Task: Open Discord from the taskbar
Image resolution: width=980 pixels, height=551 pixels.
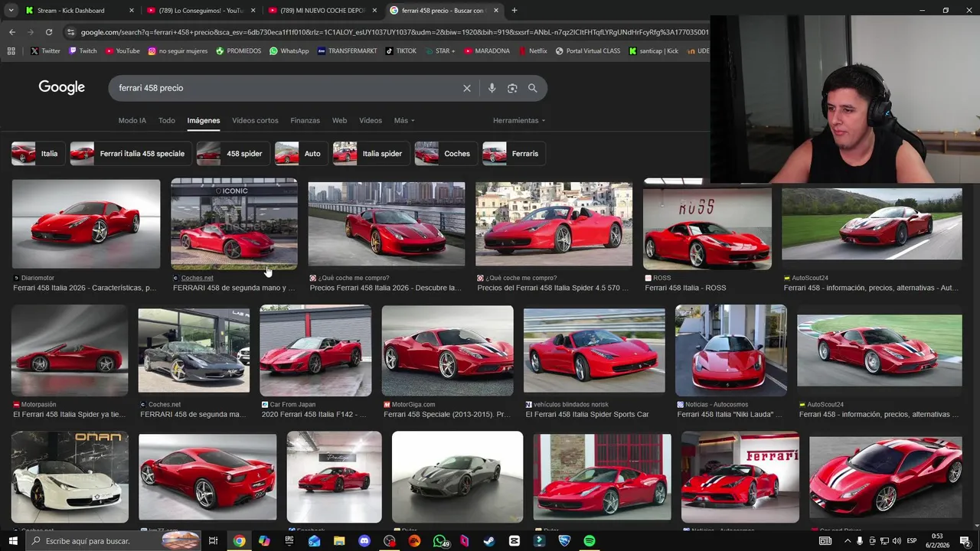Action: pos(364,541)
